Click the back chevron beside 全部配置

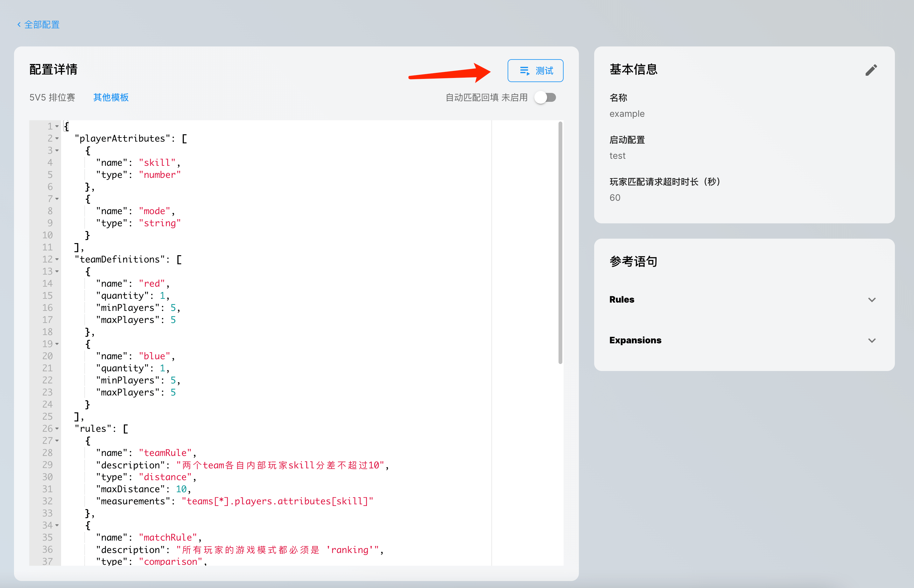tap(19, 25)
